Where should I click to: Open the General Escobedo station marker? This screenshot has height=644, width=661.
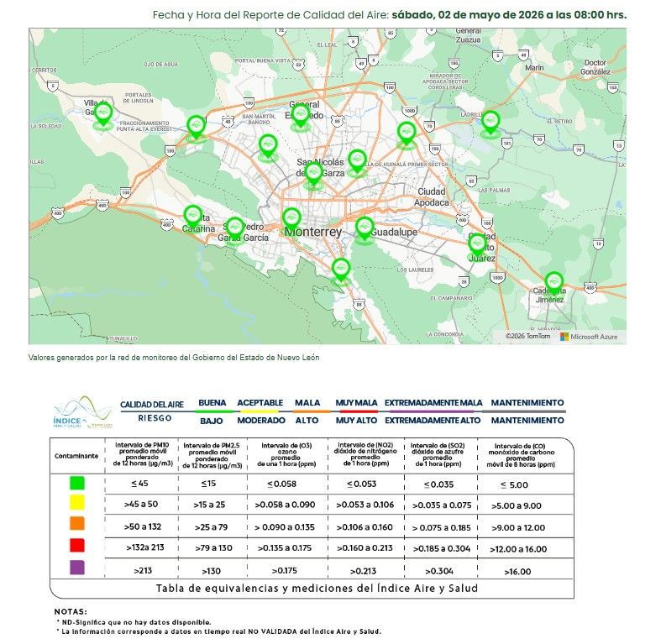(300, 116)
